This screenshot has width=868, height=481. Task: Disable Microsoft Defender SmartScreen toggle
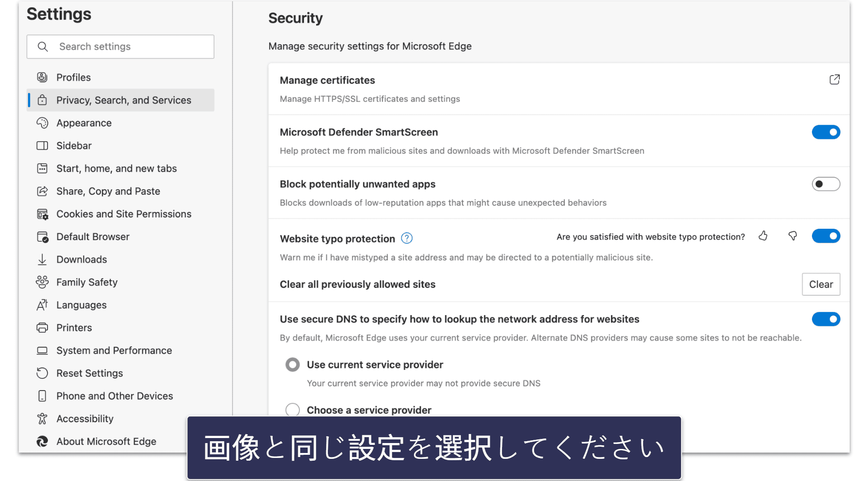825,132
